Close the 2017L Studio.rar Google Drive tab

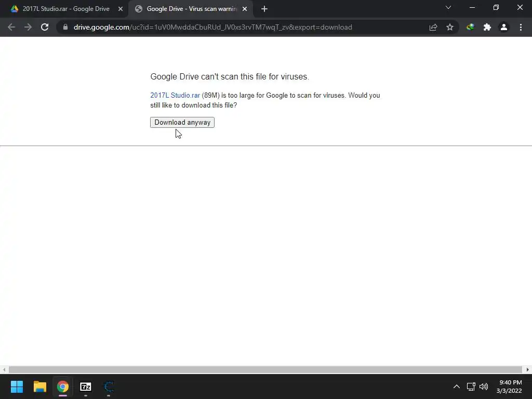(121, 9)
